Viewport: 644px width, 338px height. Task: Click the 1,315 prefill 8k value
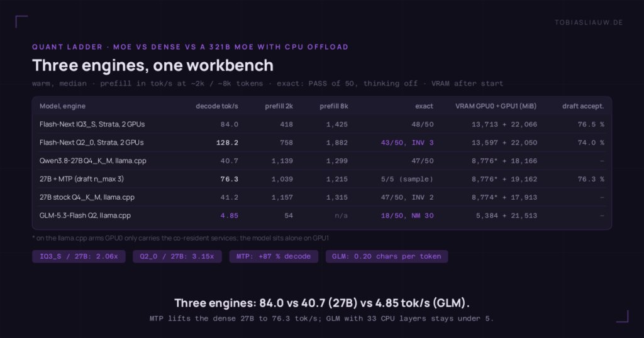(337, 197)
